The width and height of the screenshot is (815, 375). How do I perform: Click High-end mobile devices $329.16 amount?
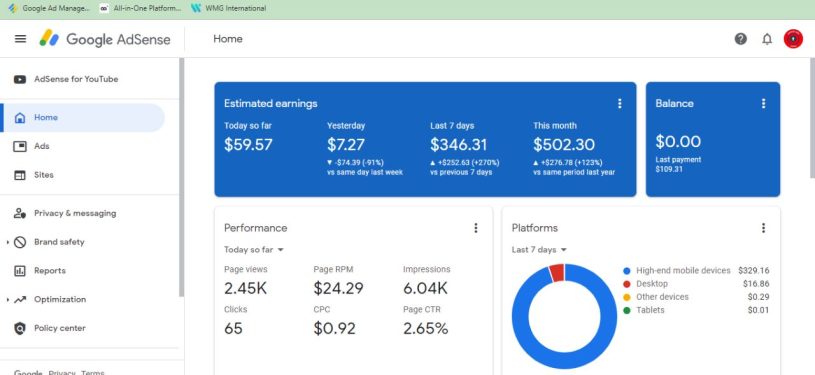tap(754, 270)
